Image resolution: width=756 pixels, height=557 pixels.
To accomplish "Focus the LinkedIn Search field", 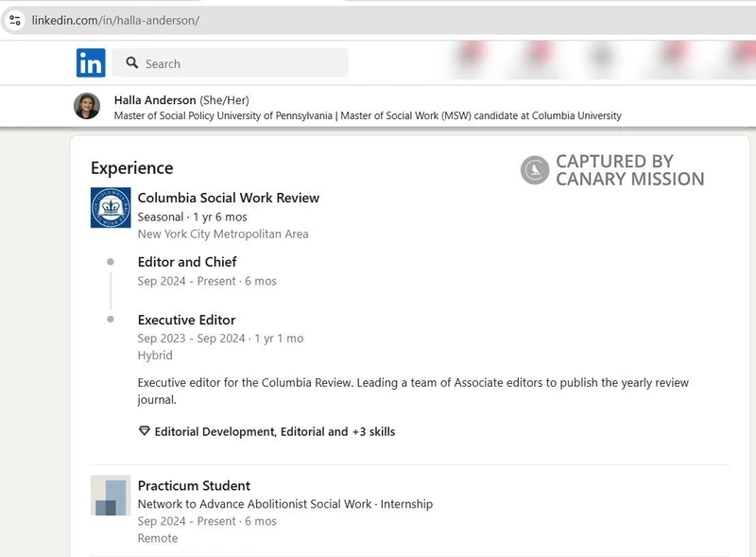I will 230,62.
